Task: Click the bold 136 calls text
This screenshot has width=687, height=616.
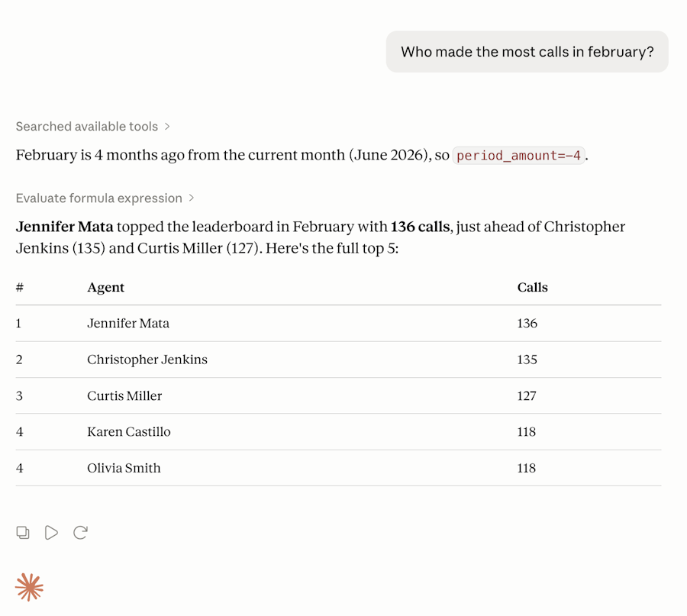Action: (420, 227)
